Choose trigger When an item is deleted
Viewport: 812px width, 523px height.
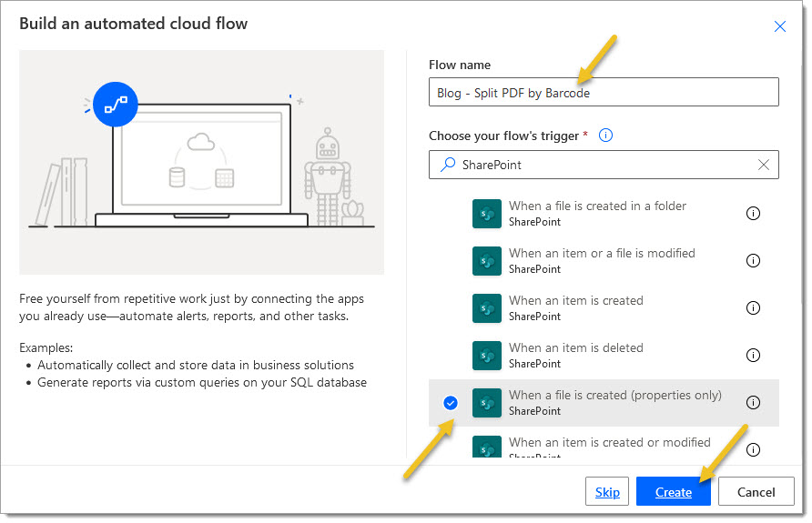(x=604, y=356)
